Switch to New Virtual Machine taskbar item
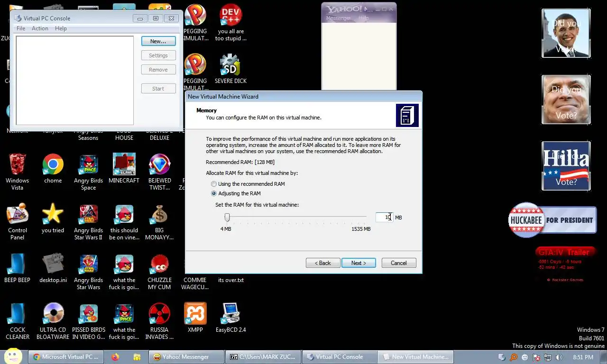 click(x=415, y=357)
